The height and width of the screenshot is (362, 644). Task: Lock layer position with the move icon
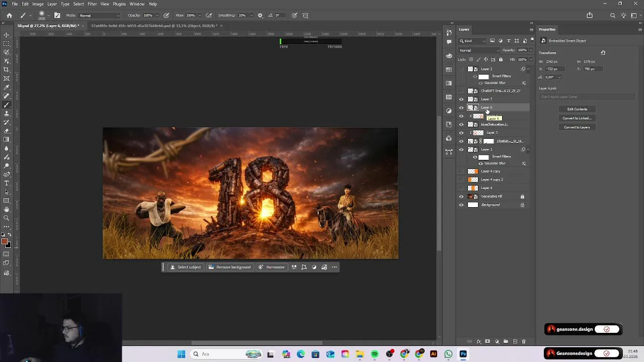[486, 59]
